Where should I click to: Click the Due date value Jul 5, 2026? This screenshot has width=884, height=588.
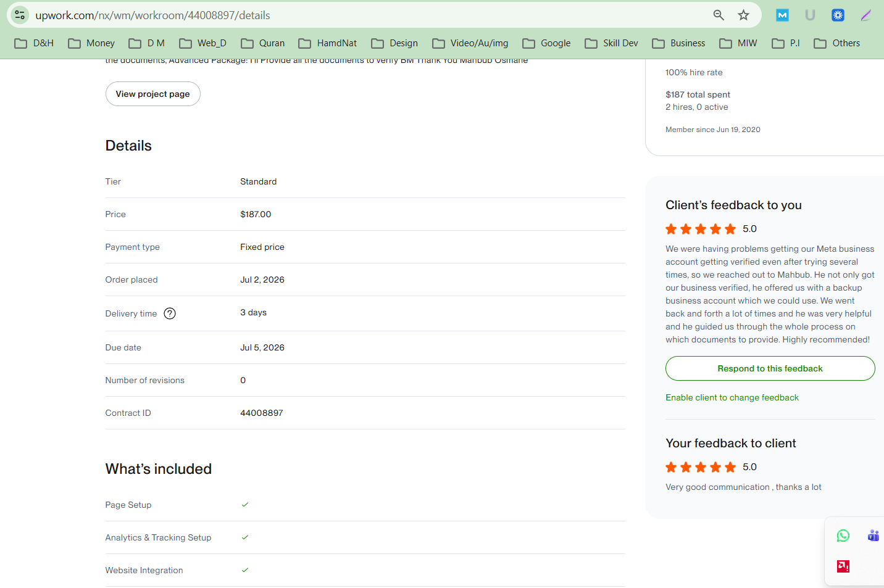tap(262, 347)
